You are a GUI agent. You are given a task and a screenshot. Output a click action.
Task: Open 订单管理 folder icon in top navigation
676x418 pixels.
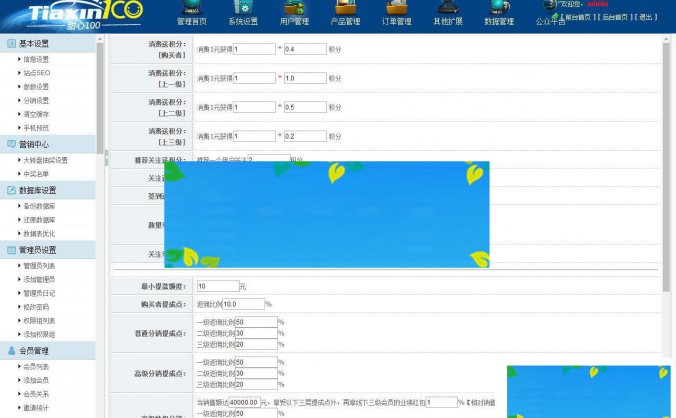(x=397, y=7)
